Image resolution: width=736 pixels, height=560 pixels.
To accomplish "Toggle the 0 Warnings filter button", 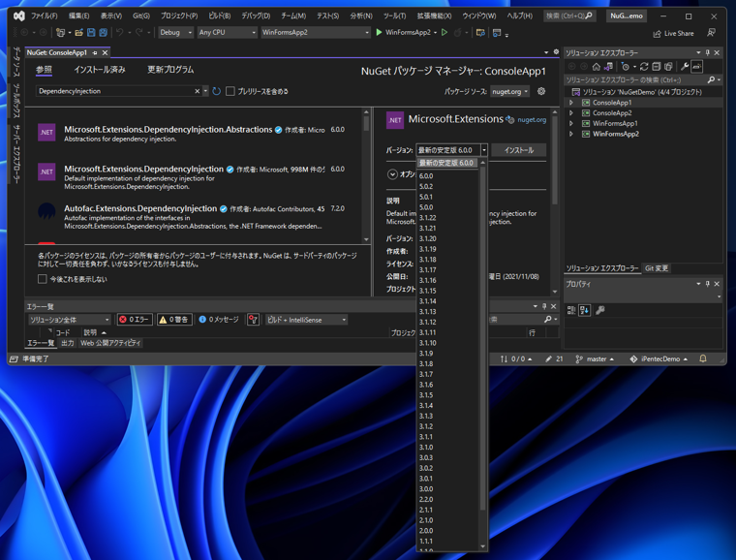I will 174,320.
